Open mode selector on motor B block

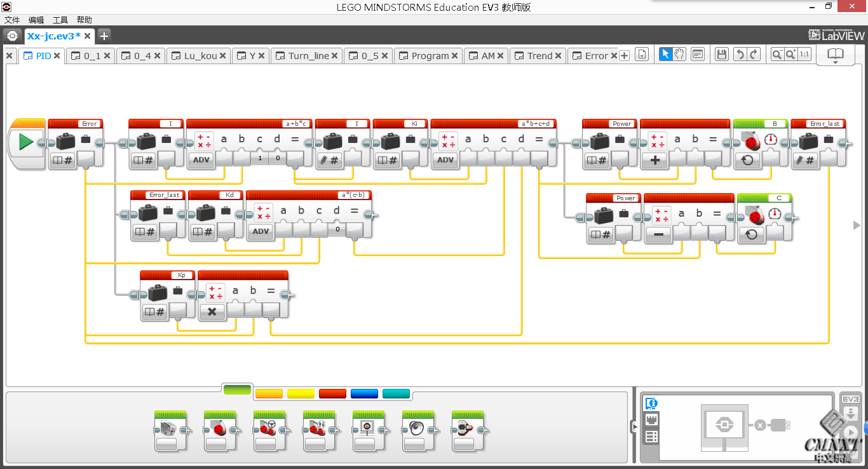coord(748,160)
